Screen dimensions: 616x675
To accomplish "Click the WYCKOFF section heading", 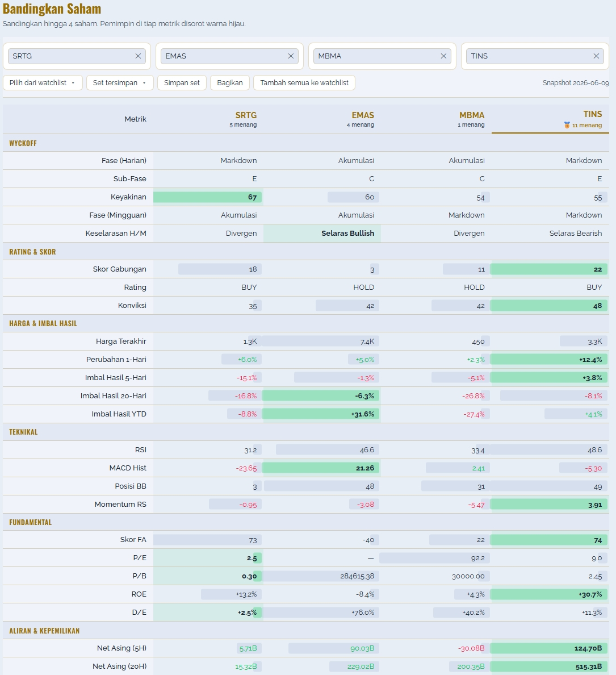I will pos(23,143).
